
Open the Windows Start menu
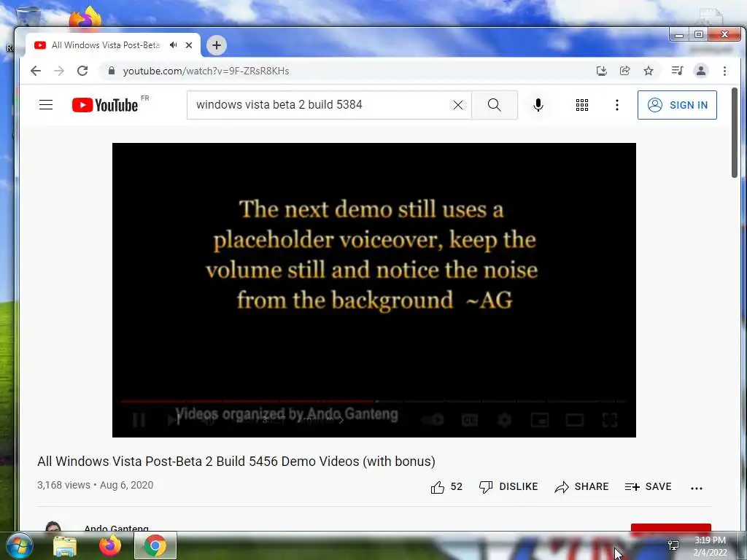point(18,545)
